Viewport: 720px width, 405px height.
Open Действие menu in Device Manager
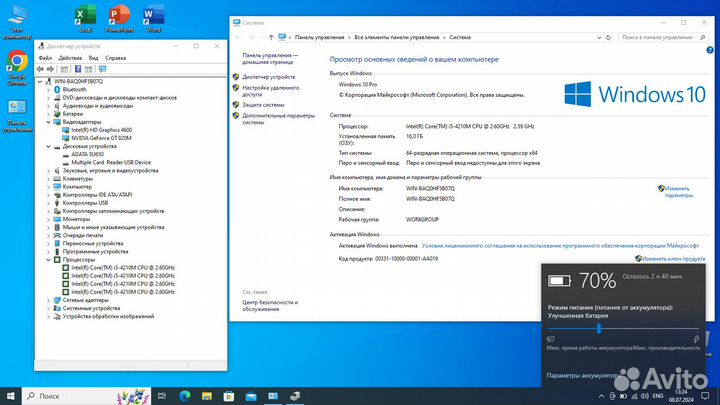70,58
